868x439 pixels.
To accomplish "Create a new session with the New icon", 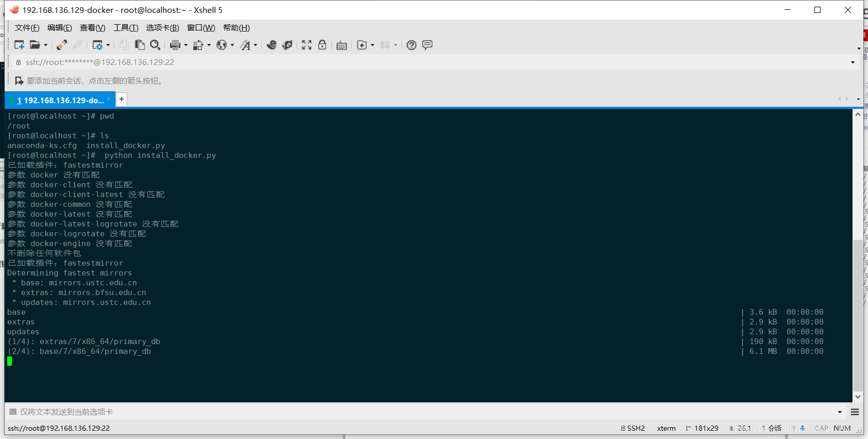I will tap(19, 45).
